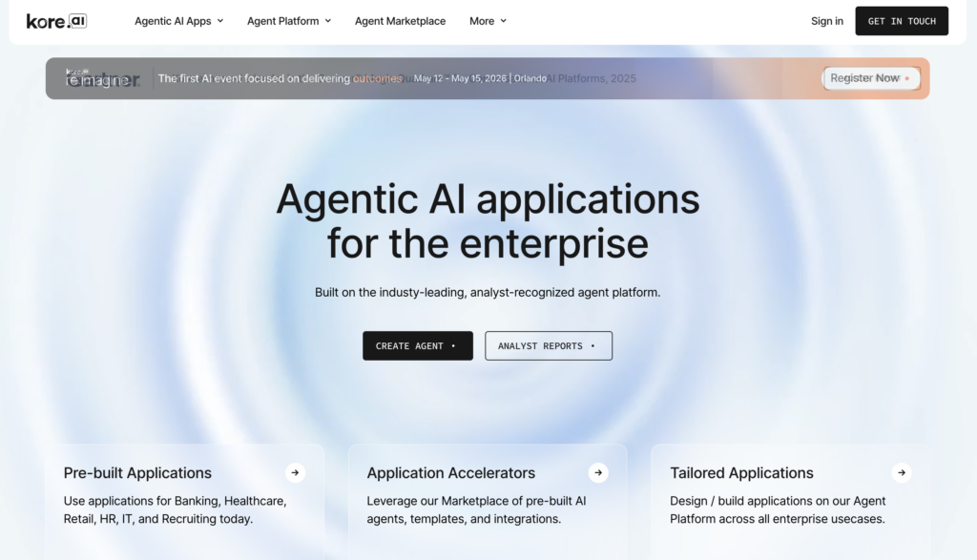Open the More dropdown menu
This screenshot has height=560, width=977.
tap(488, 20)
